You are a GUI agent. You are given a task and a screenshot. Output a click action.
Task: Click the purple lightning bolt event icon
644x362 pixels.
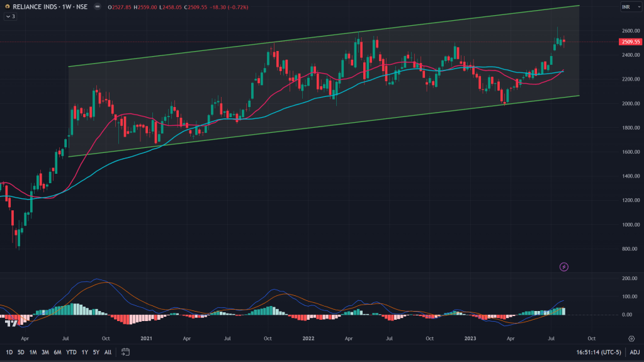point(564,267)
